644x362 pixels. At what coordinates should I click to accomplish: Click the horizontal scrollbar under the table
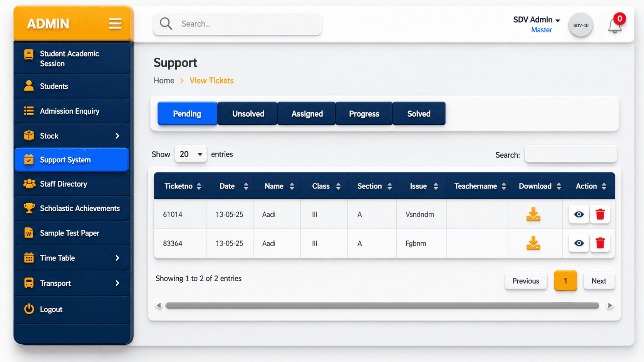(x=382, y=305)
